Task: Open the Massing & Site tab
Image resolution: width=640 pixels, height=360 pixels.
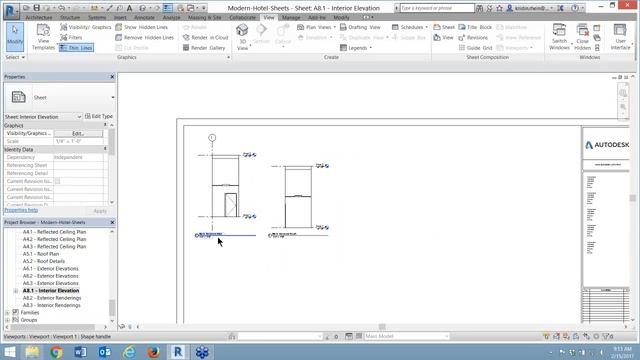Action: pos(204,18)
